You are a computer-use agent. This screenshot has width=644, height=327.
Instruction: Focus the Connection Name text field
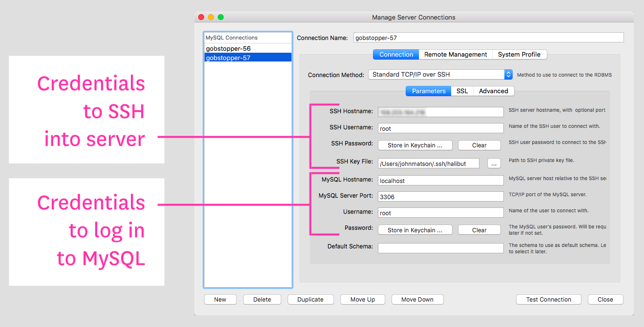click(488, 38)
